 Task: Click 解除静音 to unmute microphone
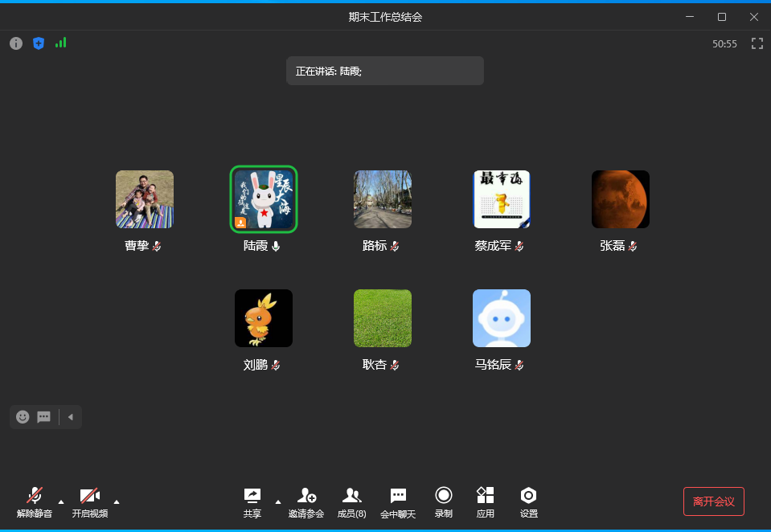tap(35, 501)
